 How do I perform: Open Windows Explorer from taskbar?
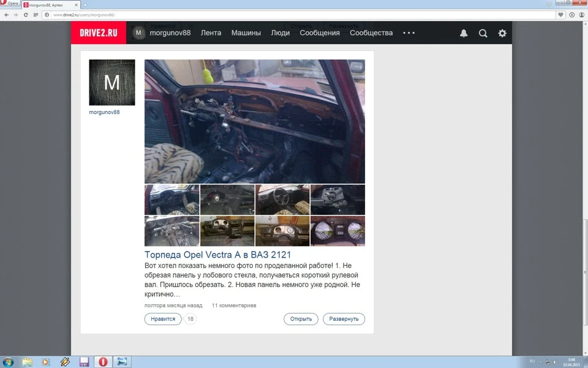(x=27, y=362)
